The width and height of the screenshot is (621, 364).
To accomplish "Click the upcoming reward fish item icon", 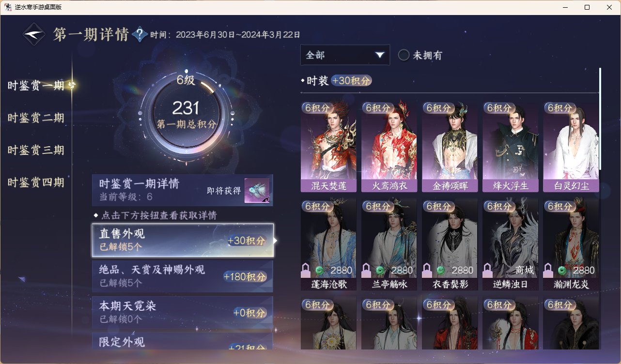I will point(257,191).
